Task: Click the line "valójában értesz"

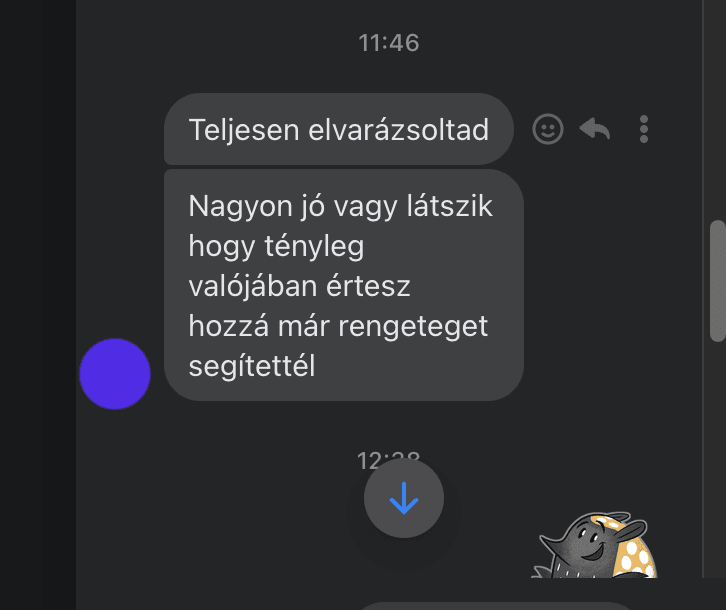Action: pyautogui.click(x=300, y=286)
